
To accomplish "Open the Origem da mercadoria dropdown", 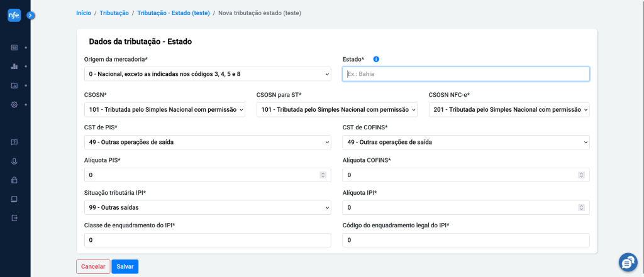I will click(208, 74).
